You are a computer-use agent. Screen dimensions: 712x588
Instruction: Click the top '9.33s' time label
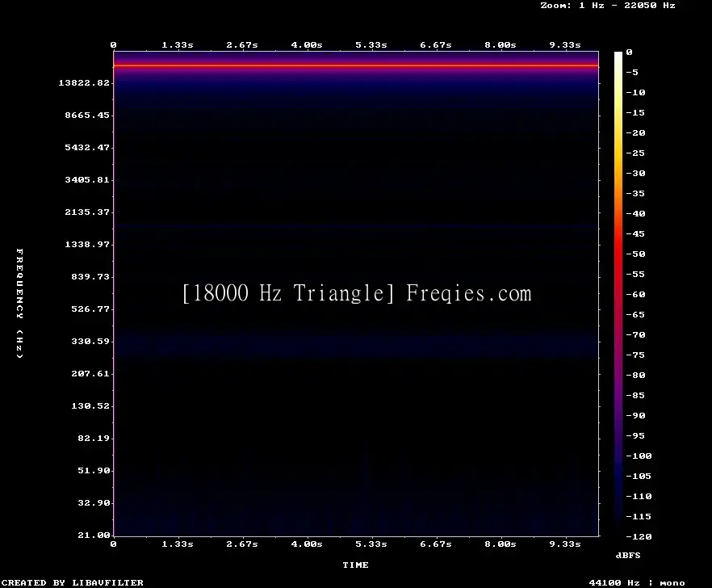click(565, 45)
